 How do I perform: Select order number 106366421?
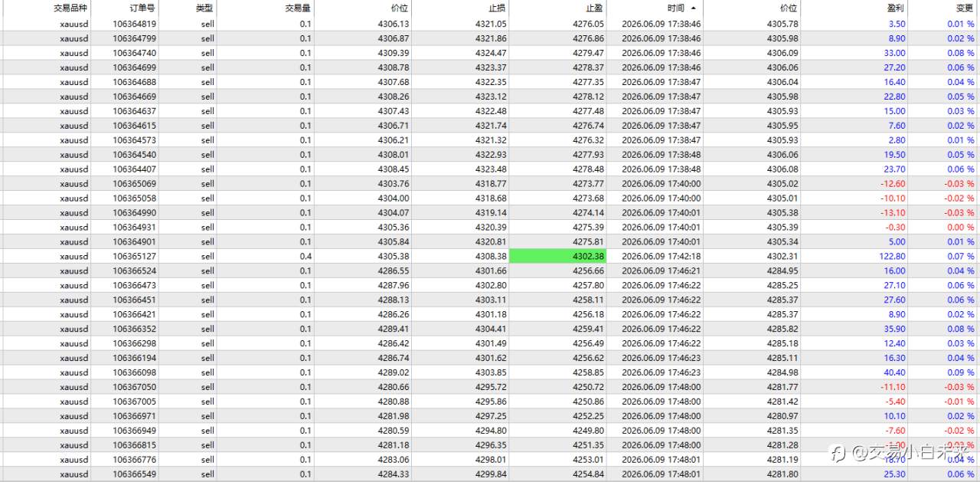pos(134,315)
